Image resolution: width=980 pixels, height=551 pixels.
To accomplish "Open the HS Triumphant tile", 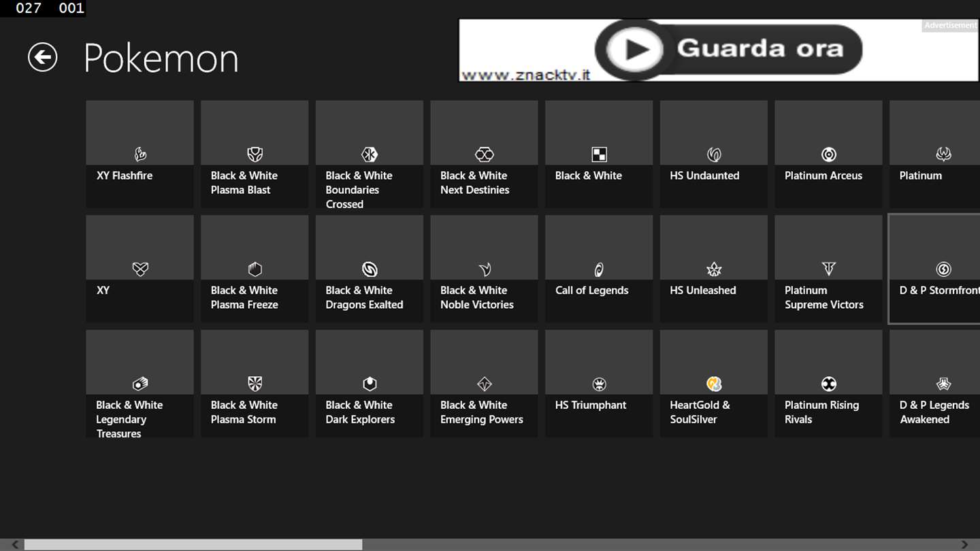I will (x=599, y=384).
